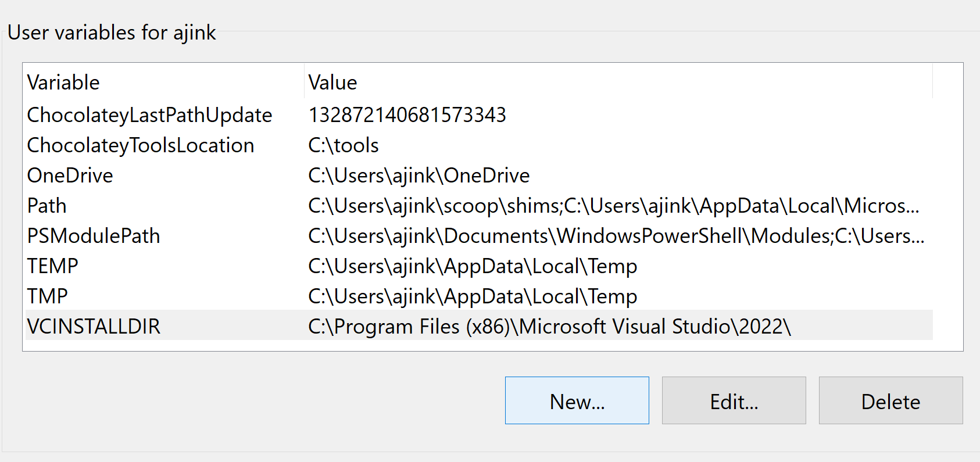This screenshot has width=980, height=462.
Task: Select the TMP variable row
Action: [x=48, y=296]
